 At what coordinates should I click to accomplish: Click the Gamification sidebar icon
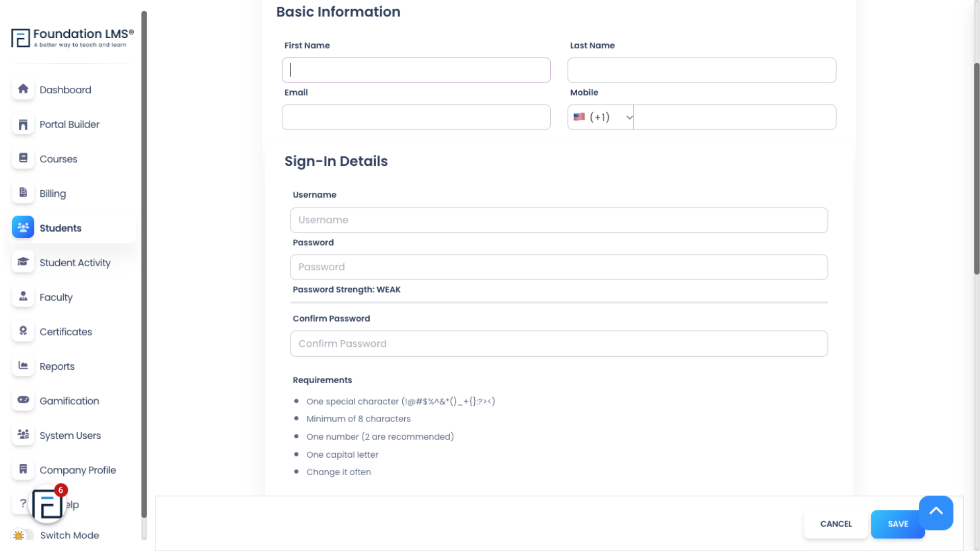tap(23, 400)
